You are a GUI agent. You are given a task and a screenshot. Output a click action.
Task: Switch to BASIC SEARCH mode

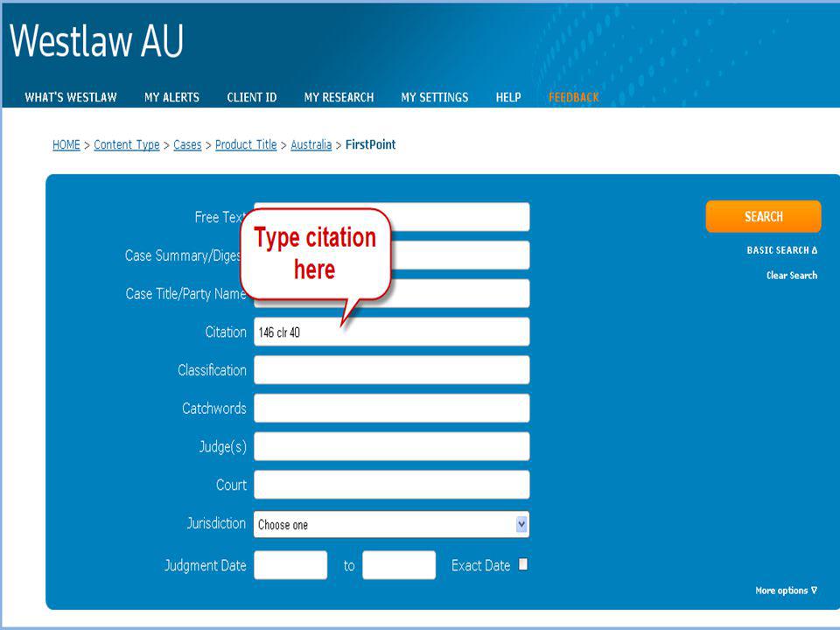(781, 250)
